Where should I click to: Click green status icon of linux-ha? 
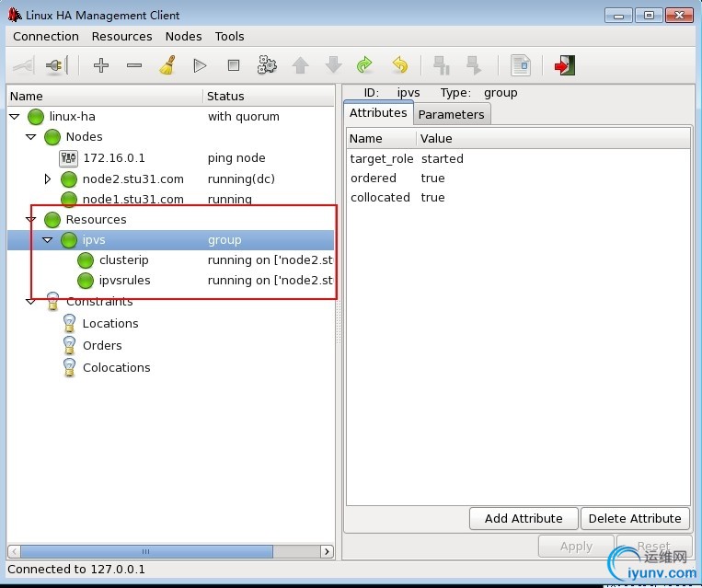[x=36, y=117]
